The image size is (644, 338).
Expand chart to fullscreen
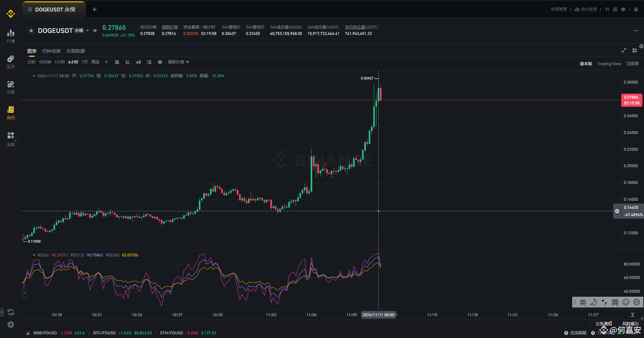pos(624,50)
